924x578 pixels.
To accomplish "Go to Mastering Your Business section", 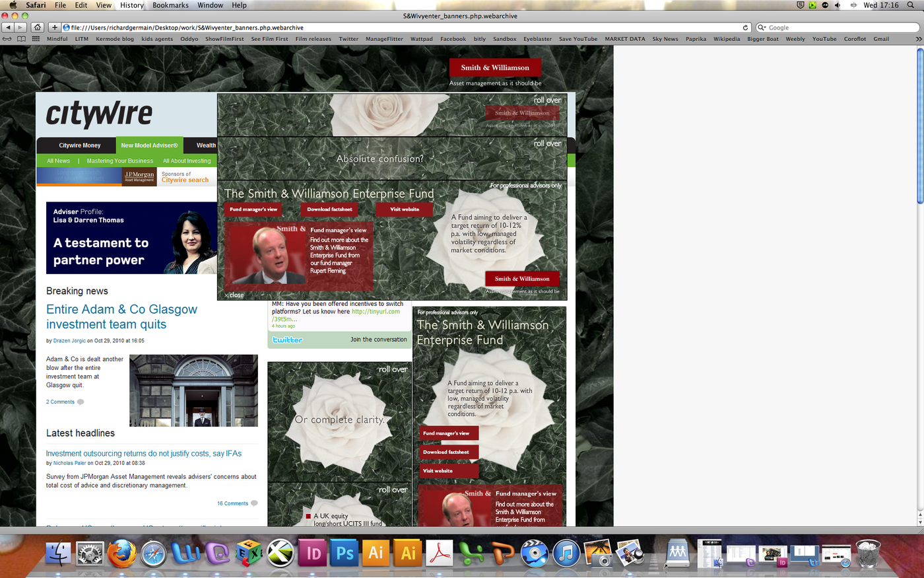I will pyautogui.click(x=119, y=161).
